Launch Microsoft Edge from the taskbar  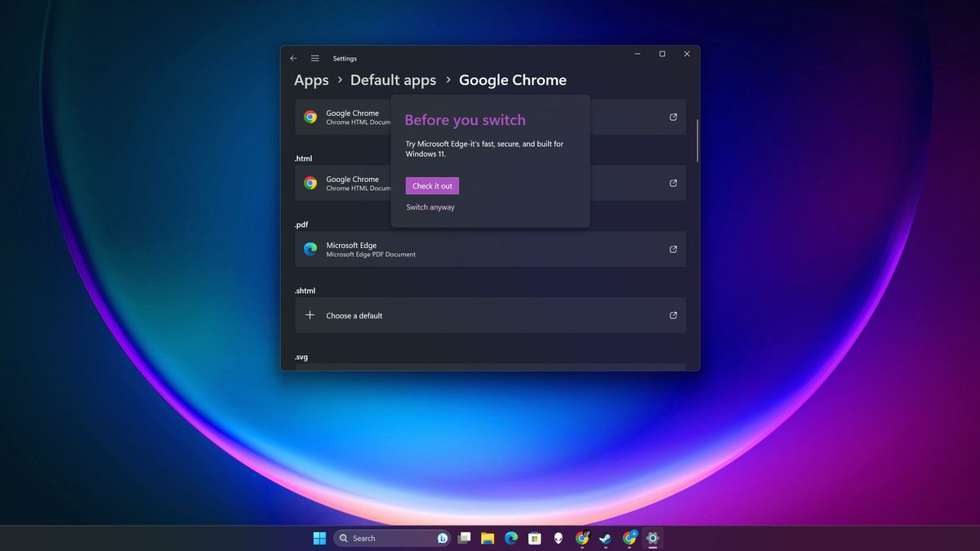click(x=510, y=538)
